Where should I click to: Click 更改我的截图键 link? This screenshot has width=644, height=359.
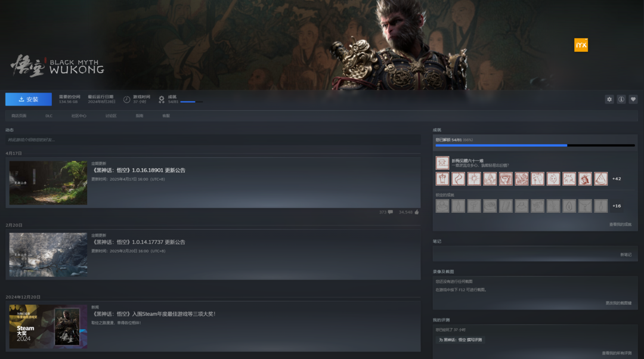coord(618,303)
